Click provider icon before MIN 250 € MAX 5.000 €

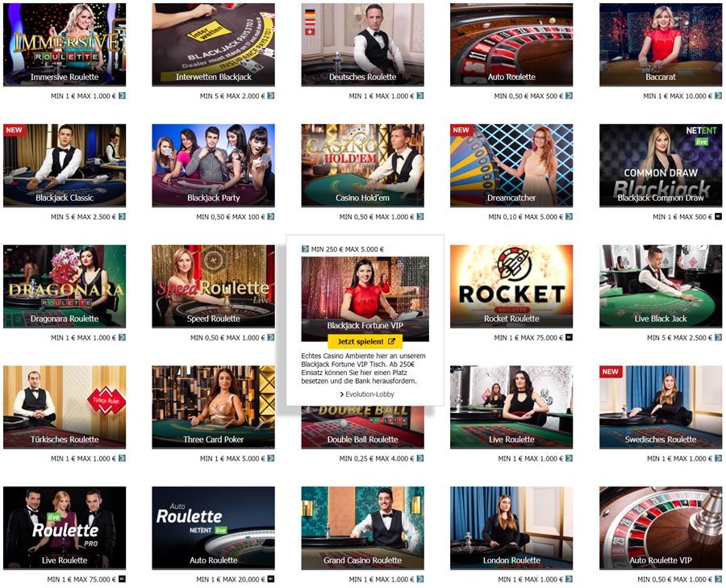coord(305,249)
